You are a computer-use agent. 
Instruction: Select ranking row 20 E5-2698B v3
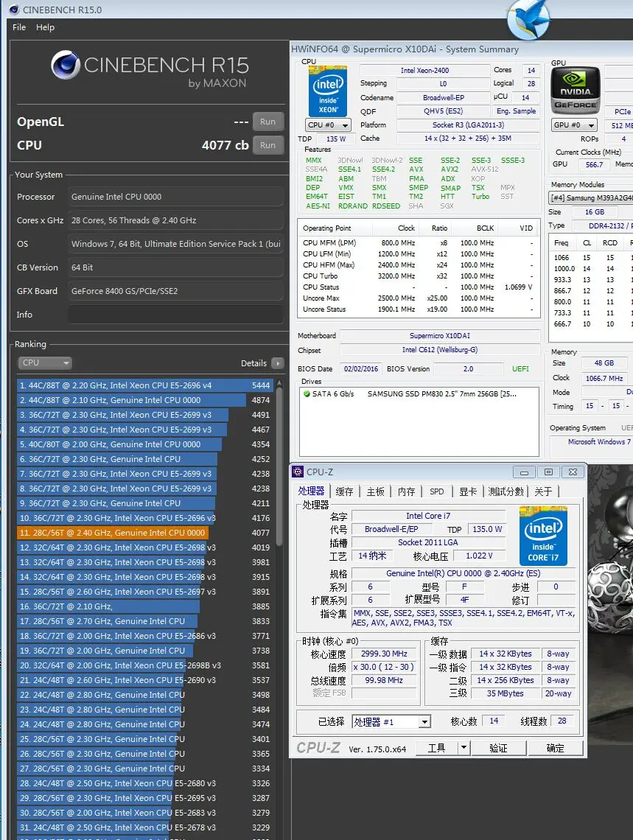145,665
